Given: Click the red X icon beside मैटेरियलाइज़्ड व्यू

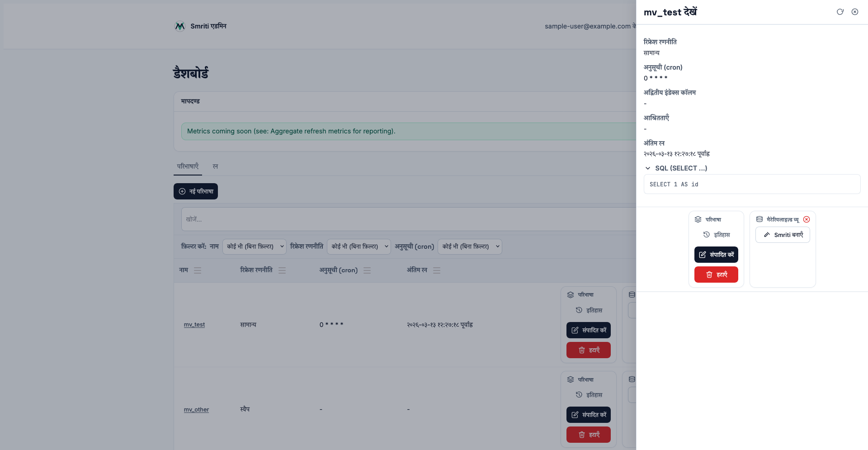Looking at the screenshot, I should 807,219.
